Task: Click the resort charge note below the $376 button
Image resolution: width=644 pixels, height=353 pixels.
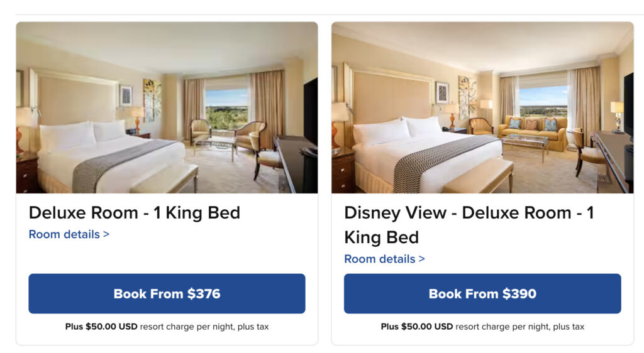Action: click(x=167, y=327)
